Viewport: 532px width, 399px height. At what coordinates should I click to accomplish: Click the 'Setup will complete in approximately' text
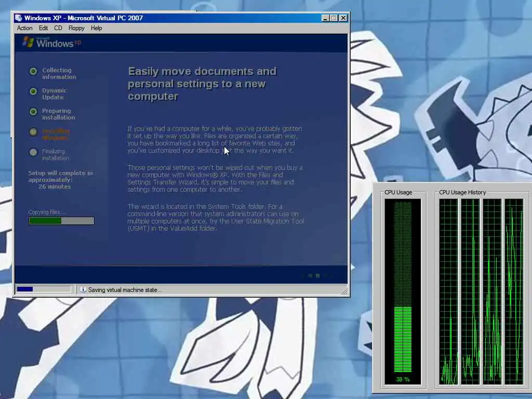[x=60, y=177]
